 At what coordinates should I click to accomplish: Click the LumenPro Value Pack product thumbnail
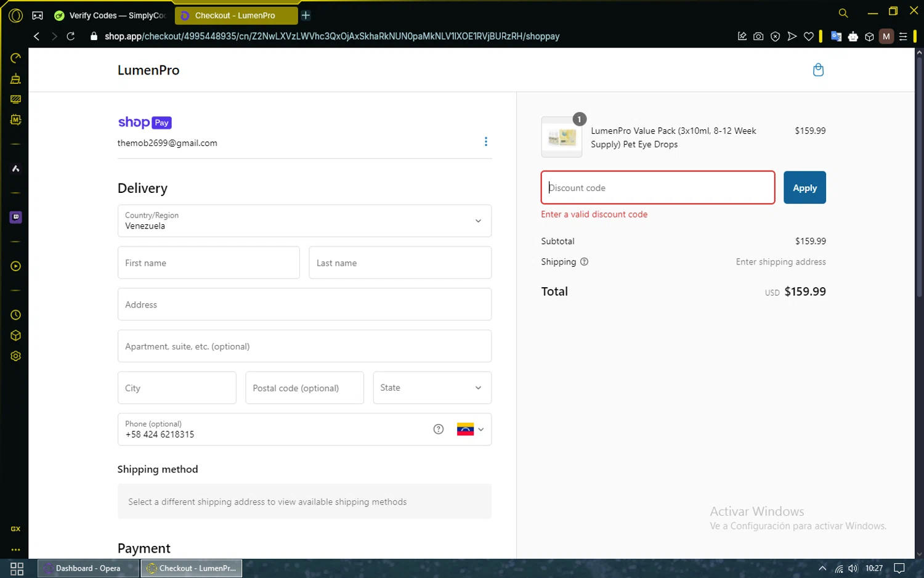562,137
